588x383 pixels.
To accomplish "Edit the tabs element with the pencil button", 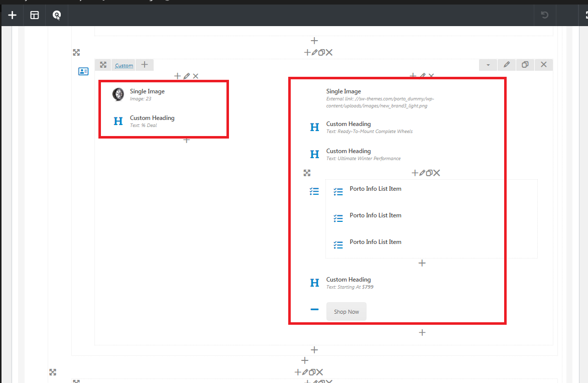I will 507,65.
